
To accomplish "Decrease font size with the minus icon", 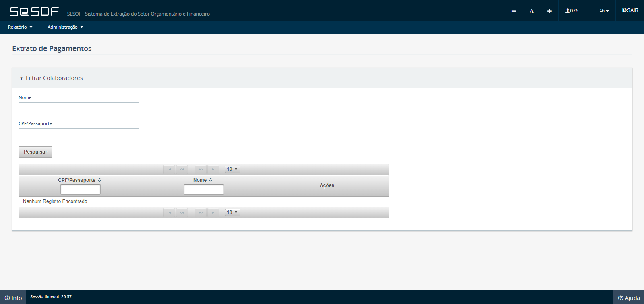I will (514, 11).
